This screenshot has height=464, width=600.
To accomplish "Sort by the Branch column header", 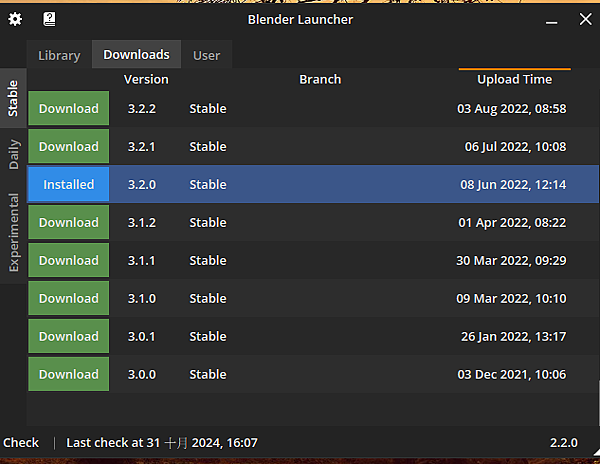I will tap(320, 79).
